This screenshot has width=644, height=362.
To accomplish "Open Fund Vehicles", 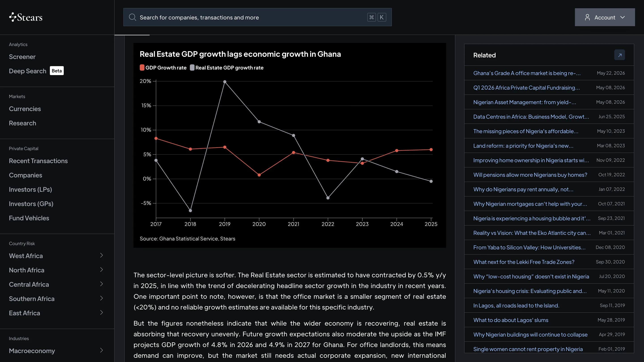I will 29,218.
